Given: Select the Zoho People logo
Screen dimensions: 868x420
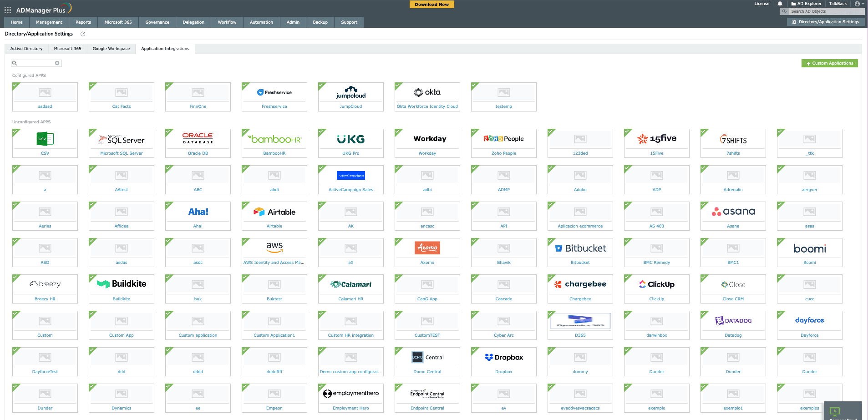Looking at the screenshot, I should click(x=503, y=139).
